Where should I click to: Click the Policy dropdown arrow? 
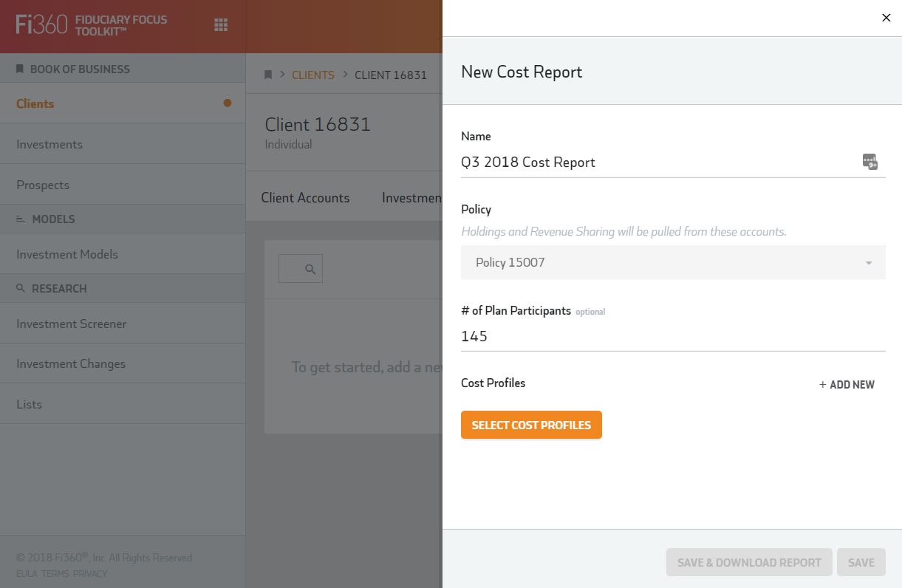pyautogui.click(x=868, y=263)
